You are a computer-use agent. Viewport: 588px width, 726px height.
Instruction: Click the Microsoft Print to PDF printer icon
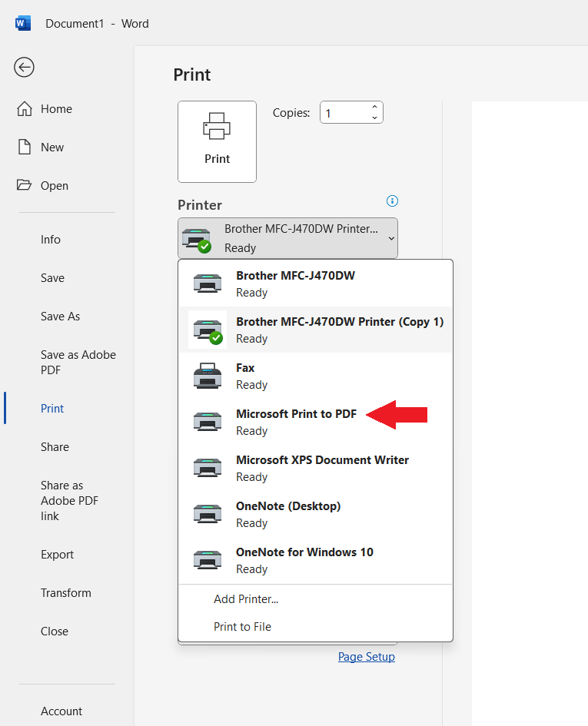click(x=207, y=421)
